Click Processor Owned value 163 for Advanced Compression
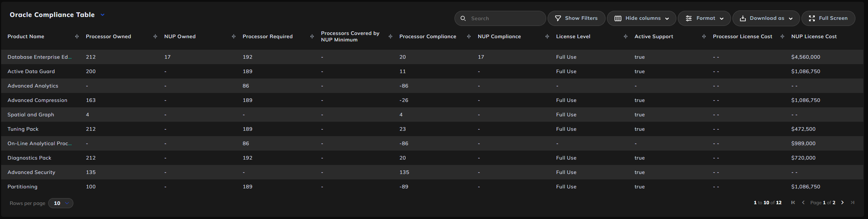Viewport: 868px width, 219px height. click(91, 100)
